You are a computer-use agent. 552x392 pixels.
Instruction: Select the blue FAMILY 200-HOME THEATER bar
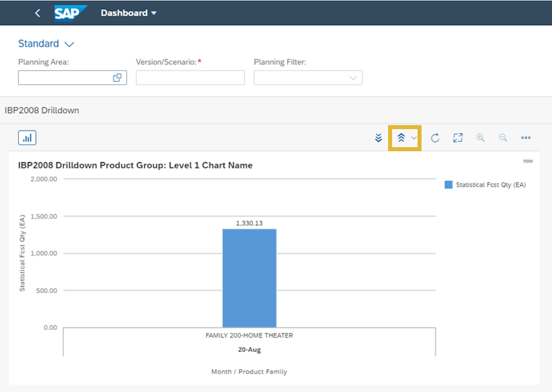pos(249,278)
